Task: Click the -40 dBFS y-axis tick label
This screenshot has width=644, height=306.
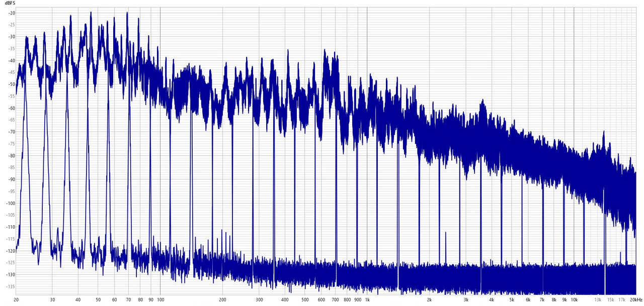Action: coord(12,60)
